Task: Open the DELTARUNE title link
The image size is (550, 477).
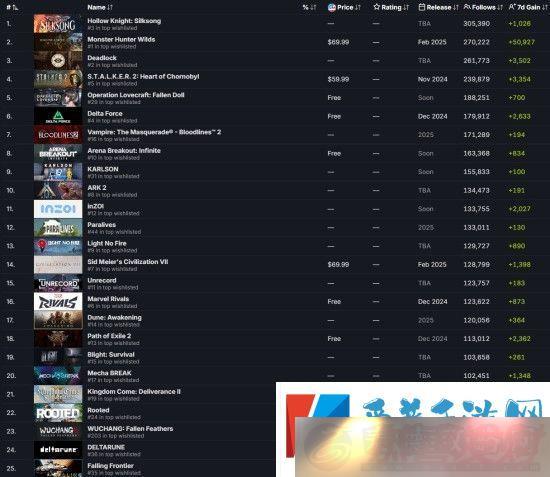Action: [x=106, y=447]
